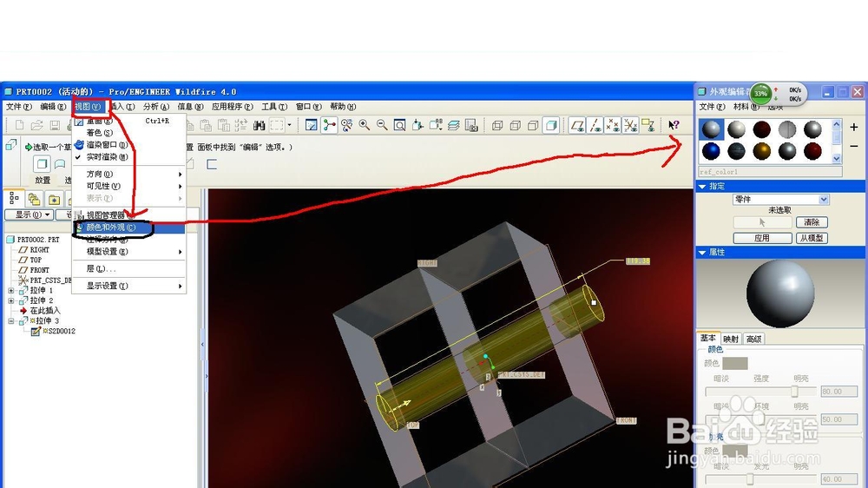Remove appearance with minus button
The image size is (868, 488).
pyautogui.click(x=854, y=146)
